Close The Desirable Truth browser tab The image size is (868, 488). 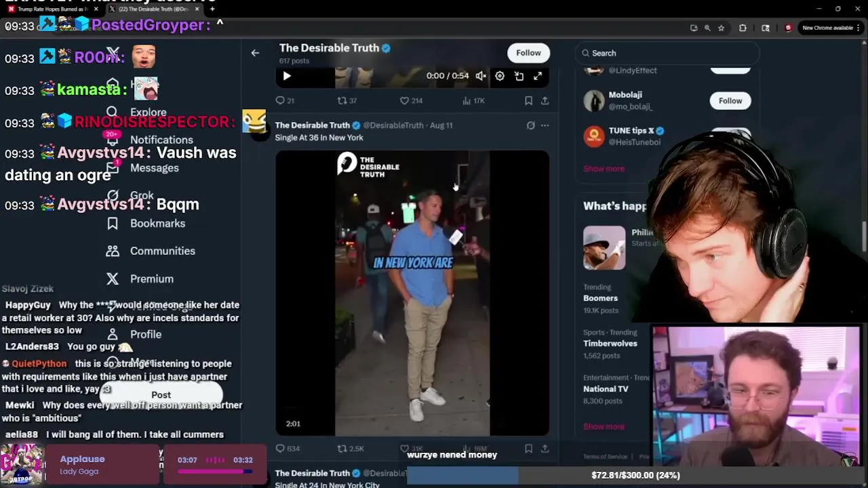click(197, 9)
